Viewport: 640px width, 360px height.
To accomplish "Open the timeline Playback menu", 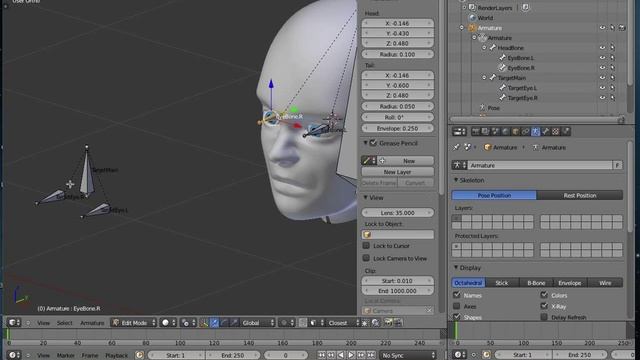I will 116,356.
